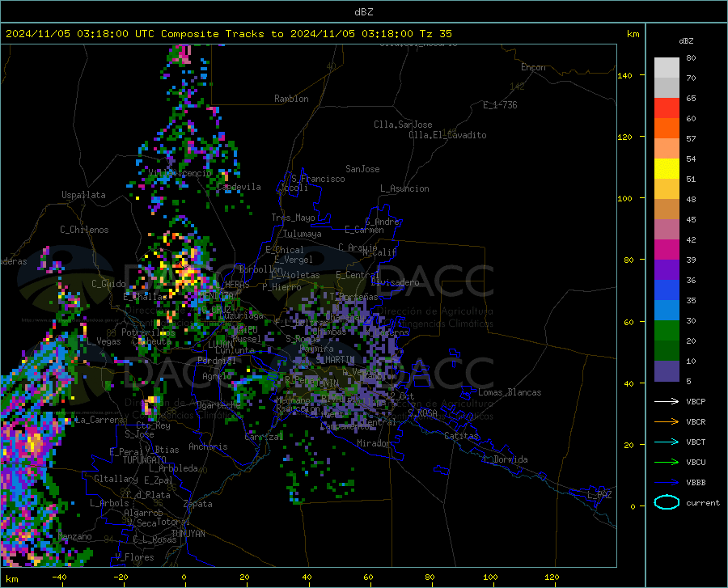Click the C_Chilenos map label
728x588 pixels.
tap(84, 230)
